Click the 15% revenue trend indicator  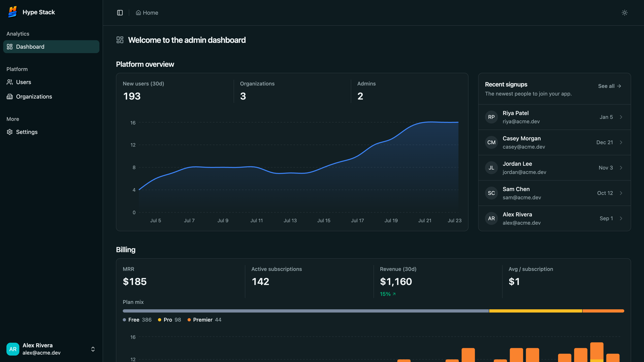click(388, 294)
